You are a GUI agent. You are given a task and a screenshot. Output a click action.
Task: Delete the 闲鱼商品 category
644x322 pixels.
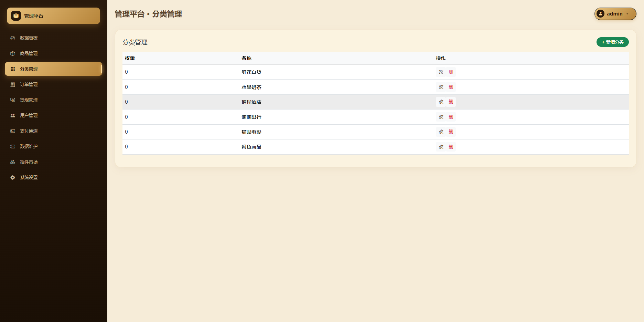(451, 147)
